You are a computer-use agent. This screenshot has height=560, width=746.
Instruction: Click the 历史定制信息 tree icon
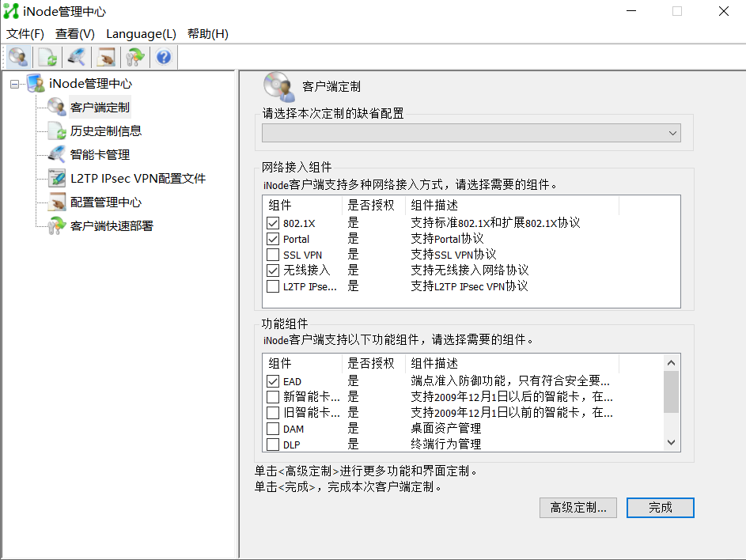(x=57, y=131)
